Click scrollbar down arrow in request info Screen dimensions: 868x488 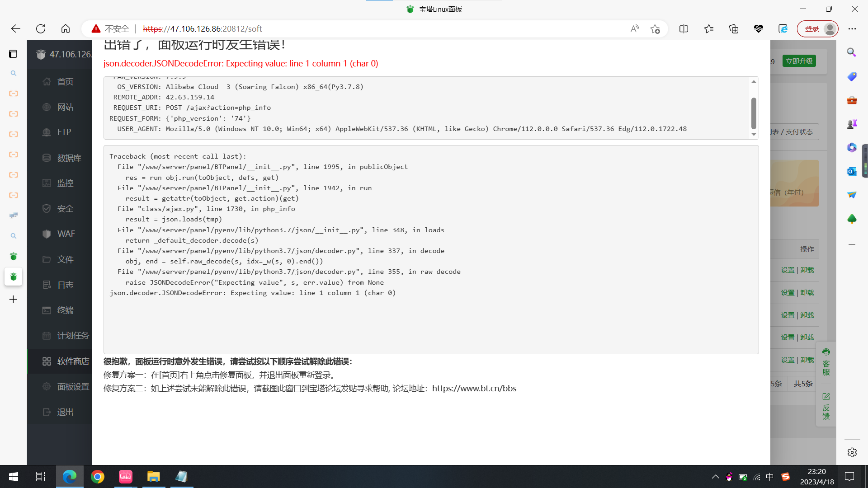coord(754,134)
